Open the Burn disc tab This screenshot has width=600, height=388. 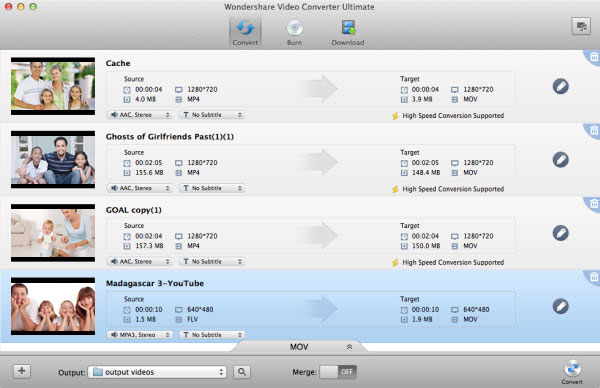(x=294, y=33)
